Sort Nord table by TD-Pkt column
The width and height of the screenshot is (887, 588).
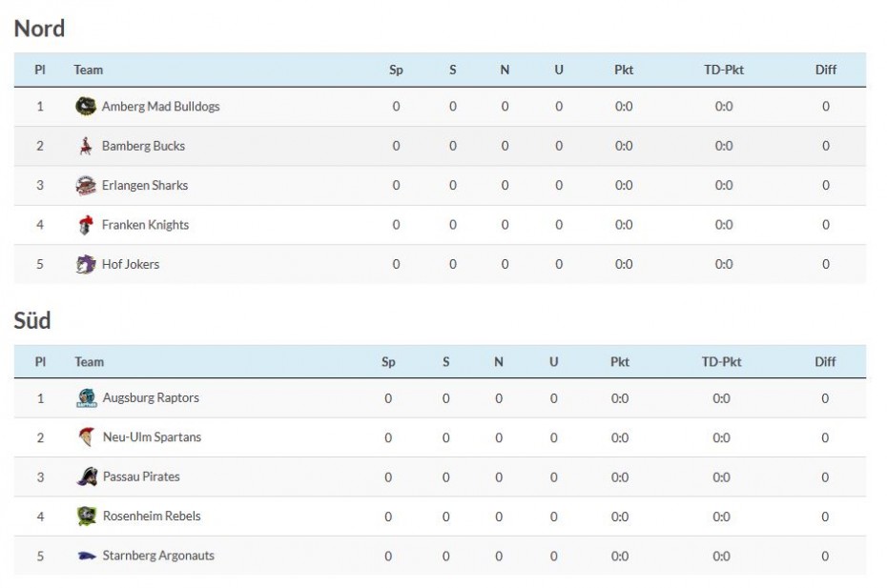pyautogui.click(x=723, y=70)
